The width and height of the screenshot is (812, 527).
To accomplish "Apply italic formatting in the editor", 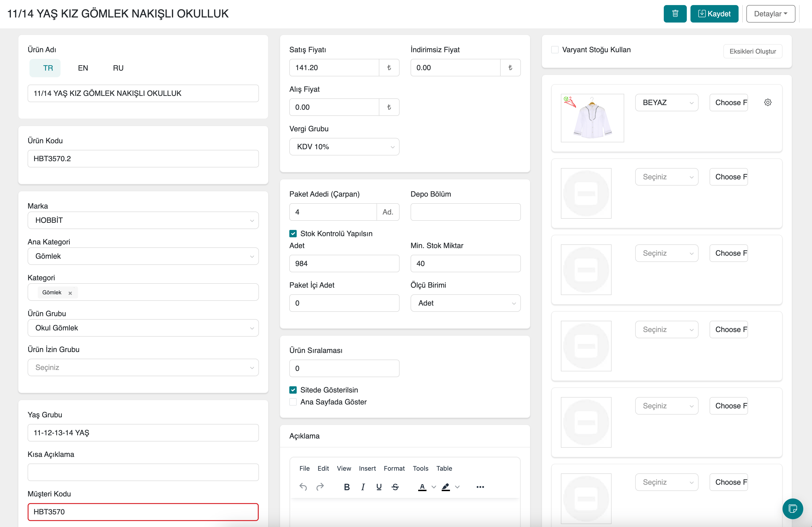I will 363,487.
